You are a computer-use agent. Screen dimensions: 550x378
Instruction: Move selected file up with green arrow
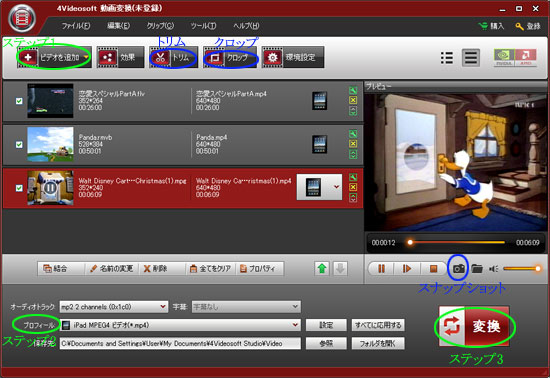coord(322,269)
